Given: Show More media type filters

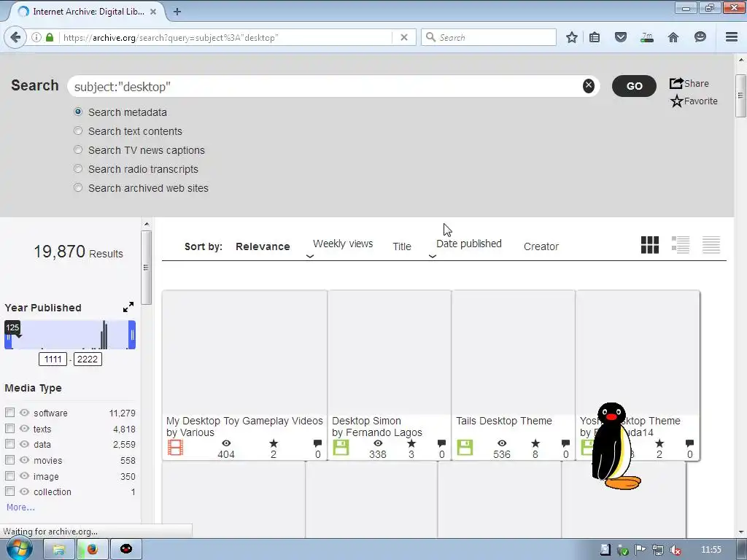Looking at the screenshot, I should [20, 507].
